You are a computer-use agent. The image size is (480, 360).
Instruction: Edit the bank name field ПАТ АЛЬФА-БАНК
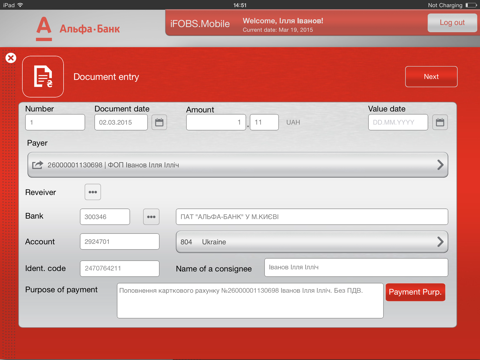312,217
